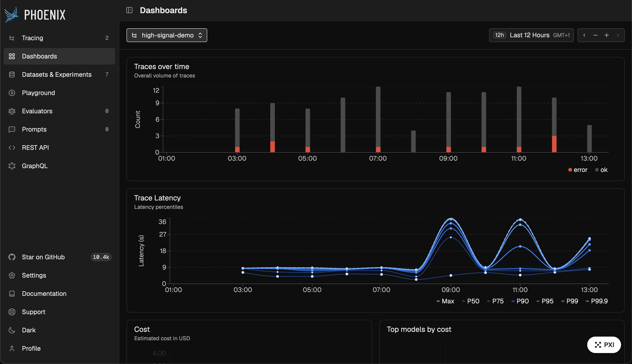Click the REST API code-brackets icon
The height and width of the screenshot is (364, 632).
pos(12,147)
